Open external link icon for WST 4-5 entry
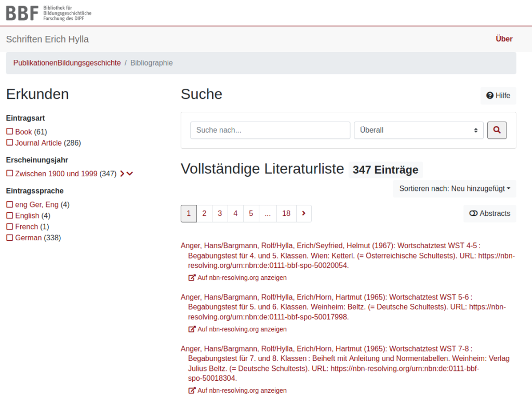Image resolution: width=532 pixels, height=401 pixels. [x=192, y=277]
